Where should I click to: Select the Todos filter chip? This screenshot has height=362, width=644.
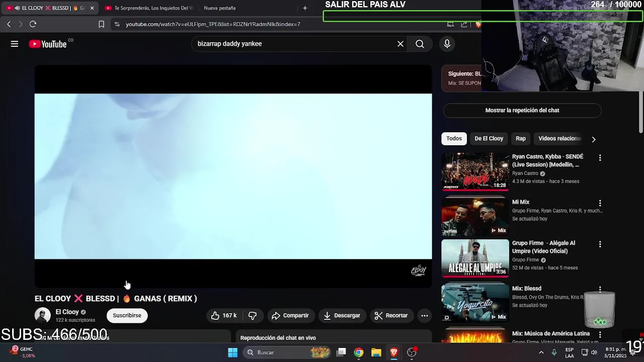coord(454,139)
